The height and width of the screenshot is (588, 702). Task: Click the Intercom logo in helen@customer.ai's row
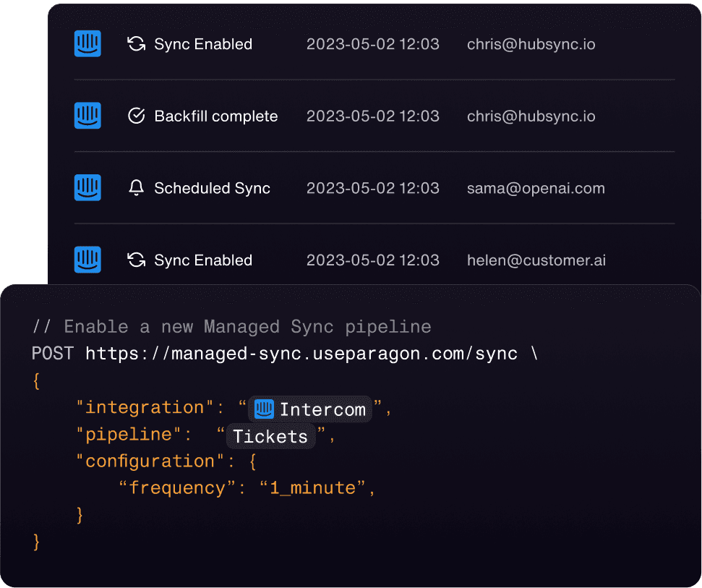coord(87,260)
